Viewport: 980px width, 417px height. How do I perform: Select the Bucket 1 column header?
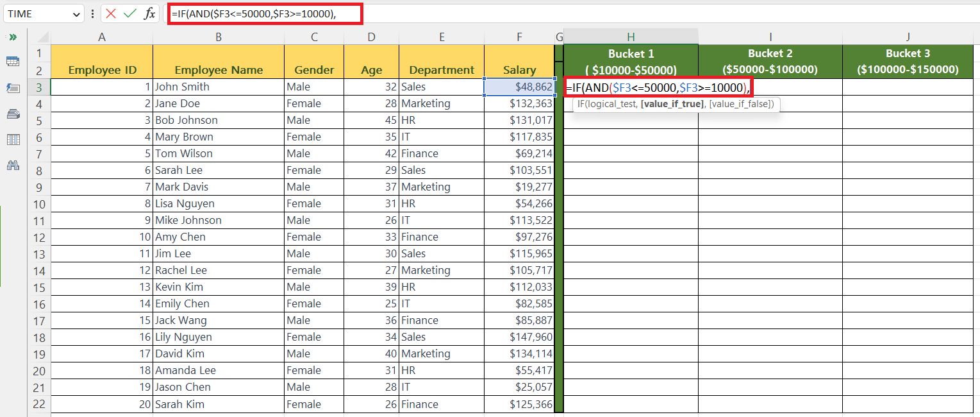coord(631,60)
